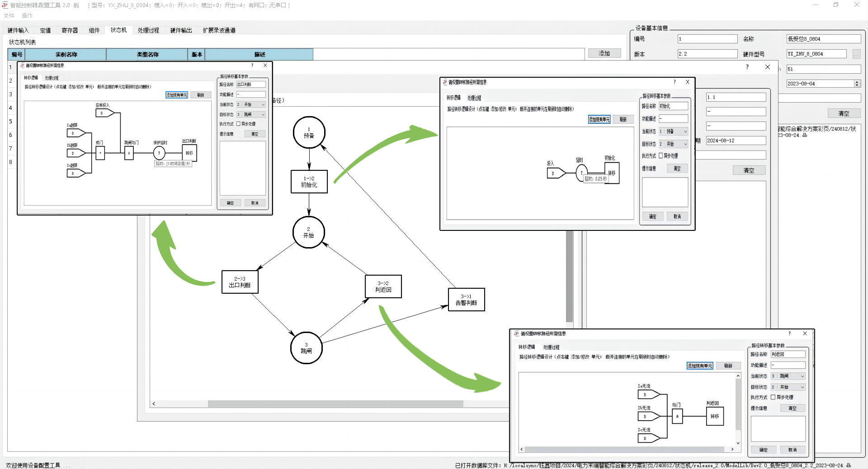This screenshot has width=868, height=469.
Task: Switch to the 处理过程 main tab
Action: tap(148, 30)
